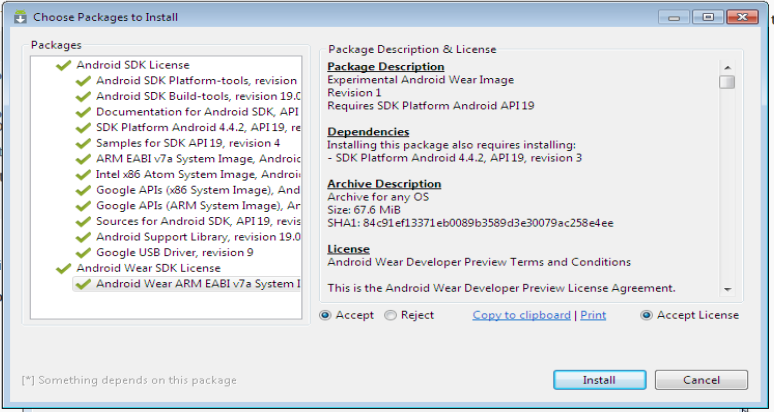Image resolution: width=774 pixels, height=412 pixels.
Task: Click the SHA1 checksum text
Action: click(470, 223)
